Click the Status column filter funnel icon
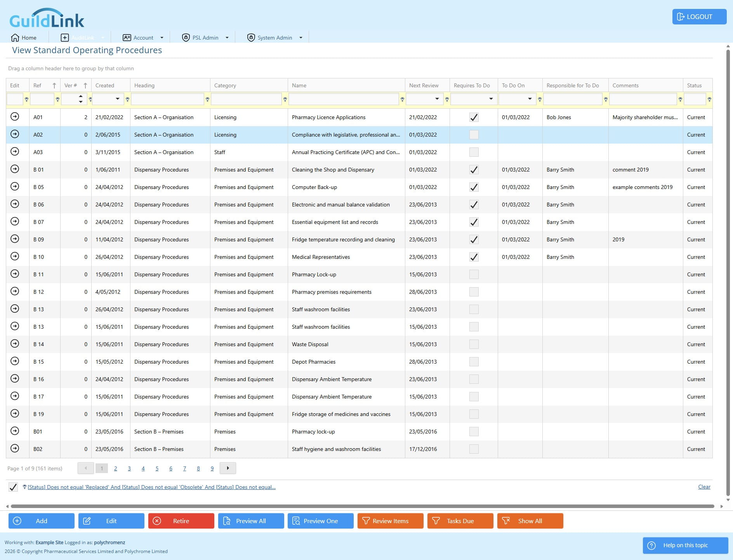The width and height of the screenshot is (733, 560). tap(709, 100)
